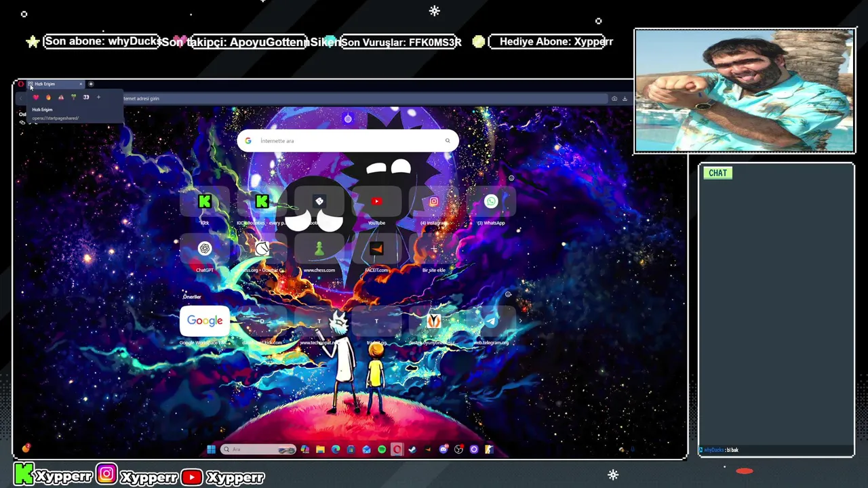
Task: Open the ChatGPT speed dial tile
Action: tap(205, 249)
